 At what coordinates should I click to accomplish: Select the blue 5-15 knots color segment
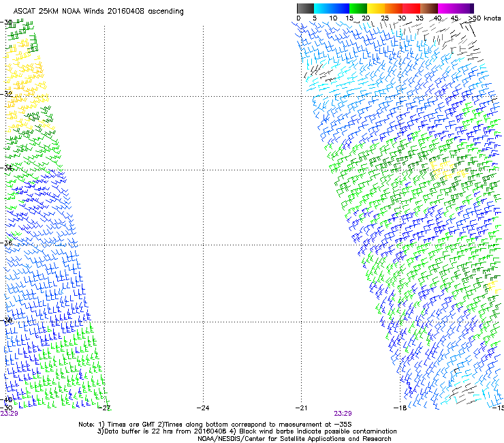[332, 8]
